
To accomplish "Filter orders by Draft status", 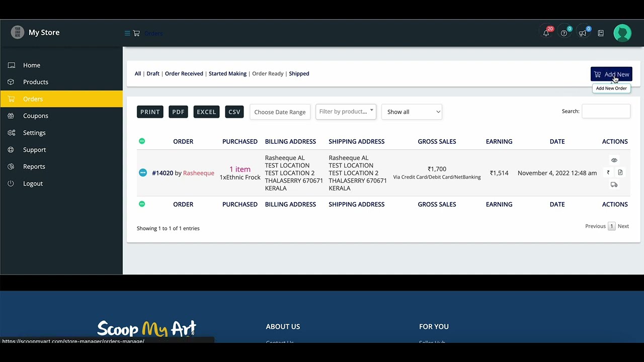I will pyautogui.click(x=153, y=73).
